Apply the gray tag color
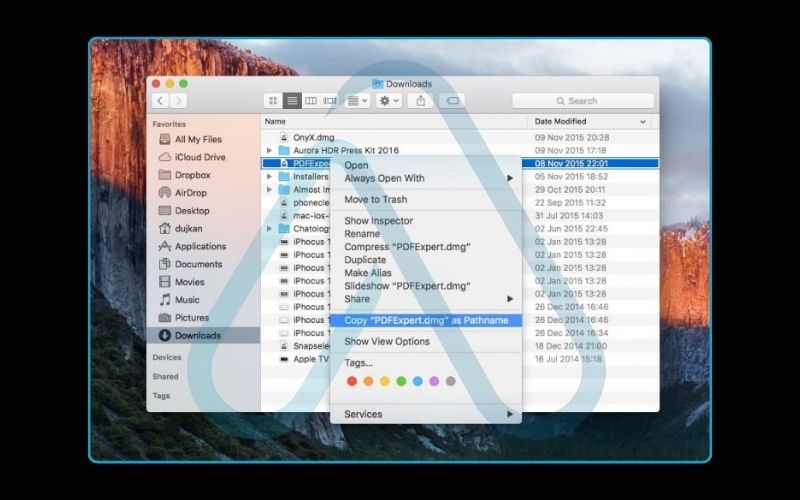Screen dimensions: 800x500 click(450, 381)
